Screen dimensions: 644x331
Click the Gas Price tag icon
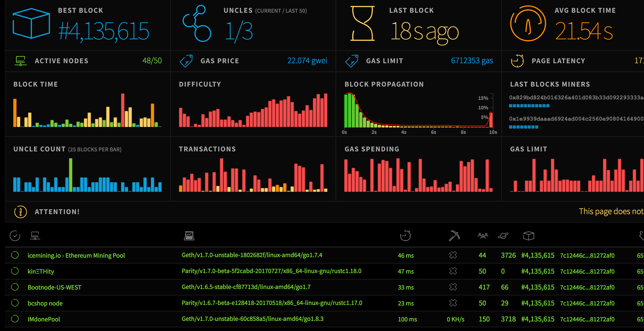coord(186,61)
